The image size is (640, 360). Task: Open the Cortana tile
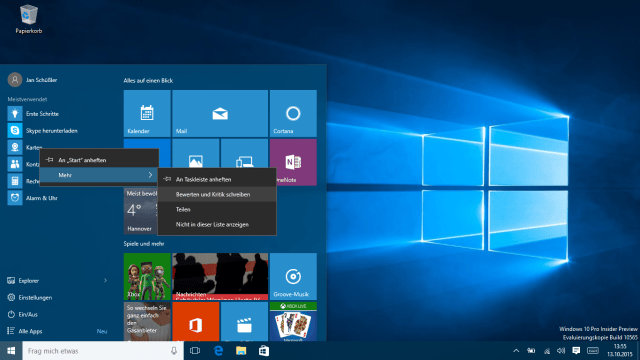[x=293, y=113]
